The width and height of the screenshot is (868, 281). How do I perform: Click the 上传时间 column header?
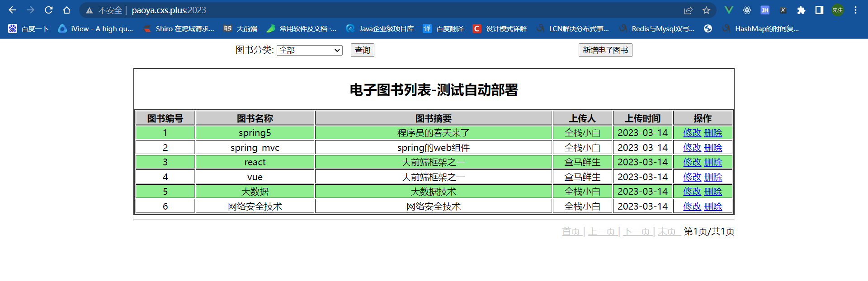tap(642, 118)
